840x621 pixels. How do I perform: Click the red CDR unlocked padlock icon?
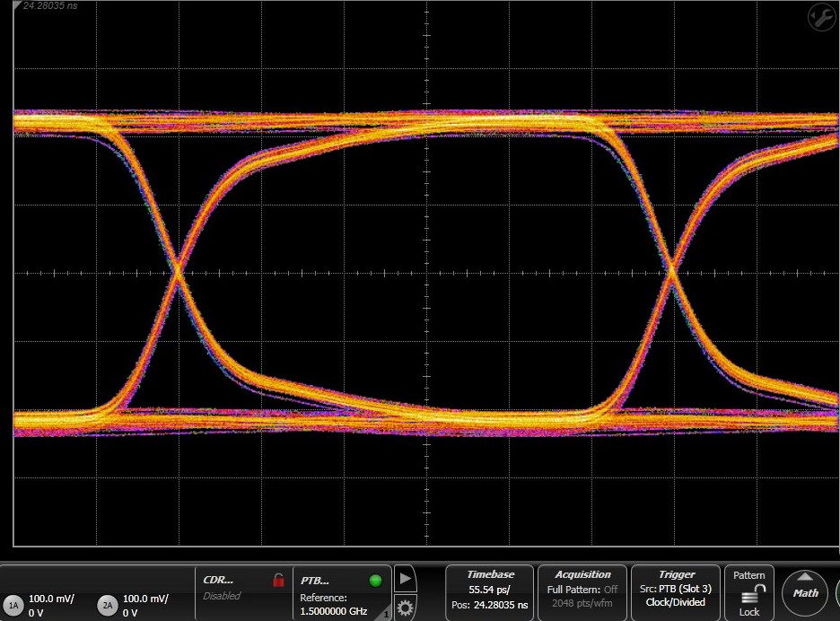pyautogui.click(x=278, y=581)
